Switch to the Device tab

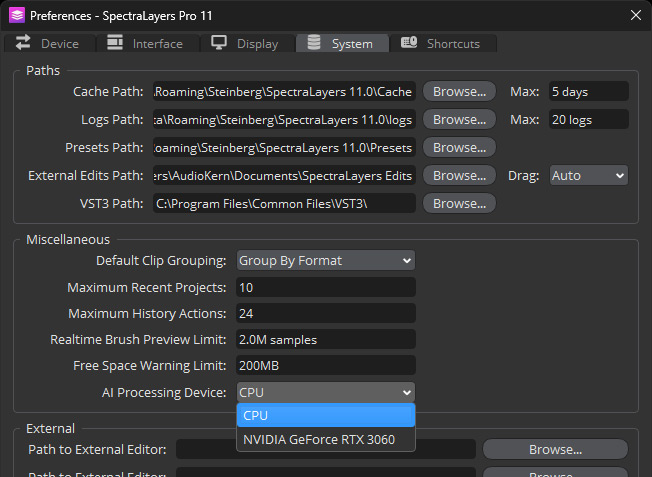[x=47, y=43]
